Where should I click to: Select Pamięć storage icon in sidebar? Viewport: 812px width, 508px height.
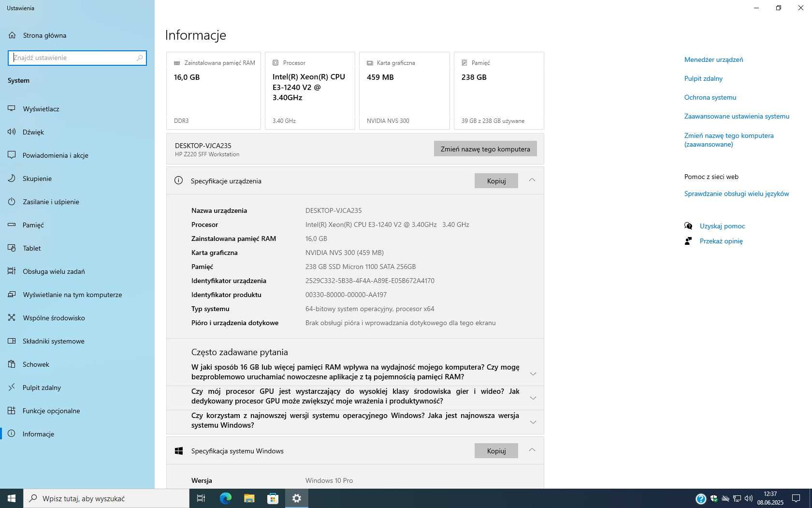pos(12,224)
